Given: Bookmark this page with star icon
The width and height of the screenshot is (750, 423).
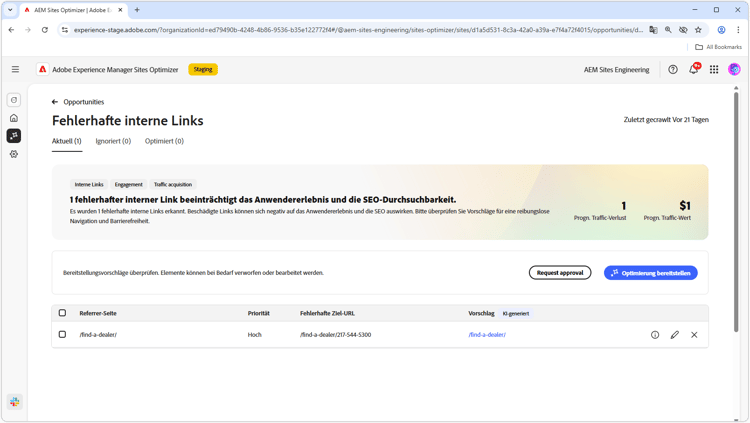Looking at the screenshot, I should [698, 30].
